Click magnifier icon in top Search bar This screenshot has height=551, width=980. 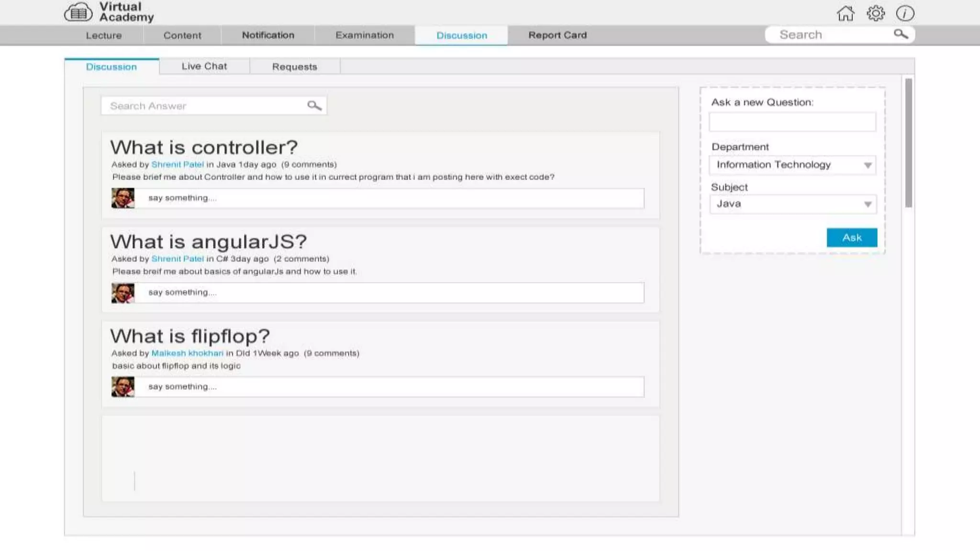point(900,34)
